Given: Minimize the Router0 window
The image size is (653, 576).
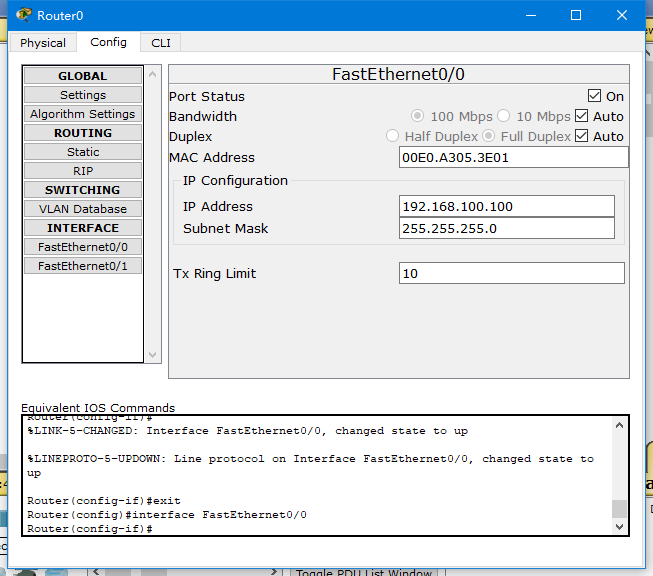Looking at the screenshot, I should click(x=531, y=15).
